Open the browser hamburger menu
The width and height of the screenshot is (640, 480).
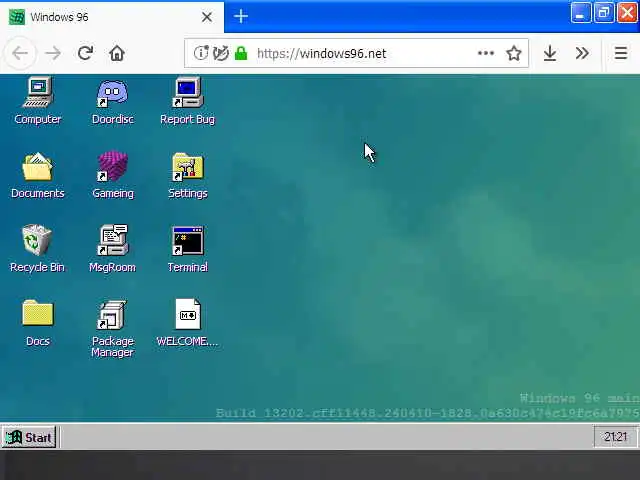pyautogui.click(x=621, y=53)
